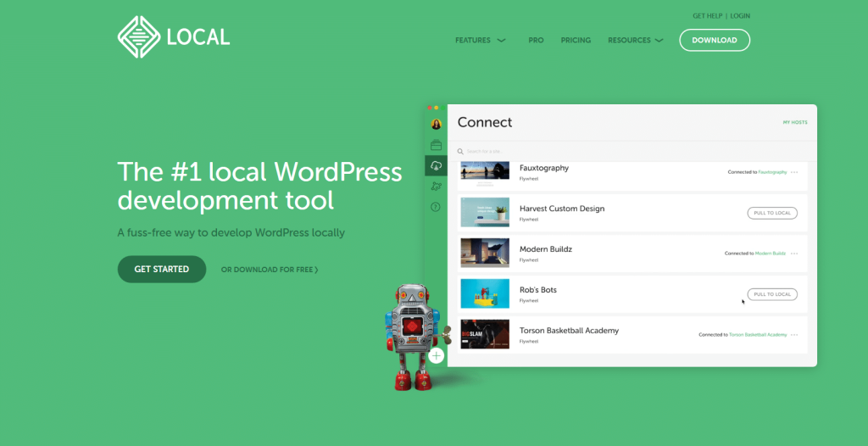
Task: Select the Fauxtography site name
Action: click(544, 168)
